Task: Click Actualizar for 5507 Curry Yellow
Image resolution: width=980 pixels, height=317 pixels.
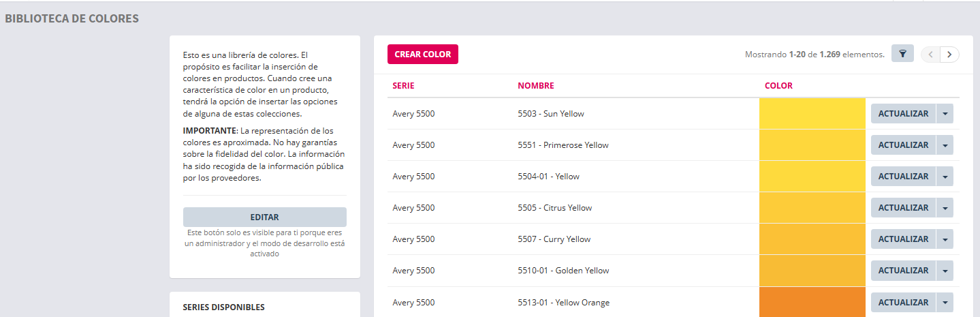Action: click(903, 239)
